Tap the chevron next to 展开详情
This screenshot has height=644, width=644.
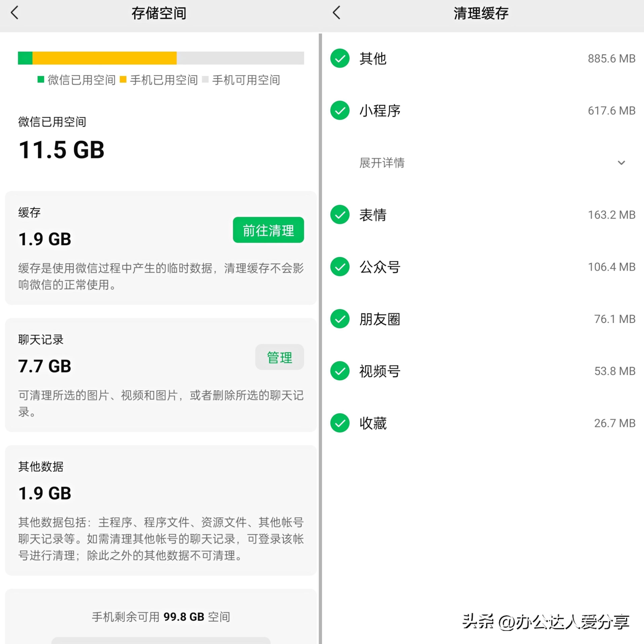pos(621,163)
